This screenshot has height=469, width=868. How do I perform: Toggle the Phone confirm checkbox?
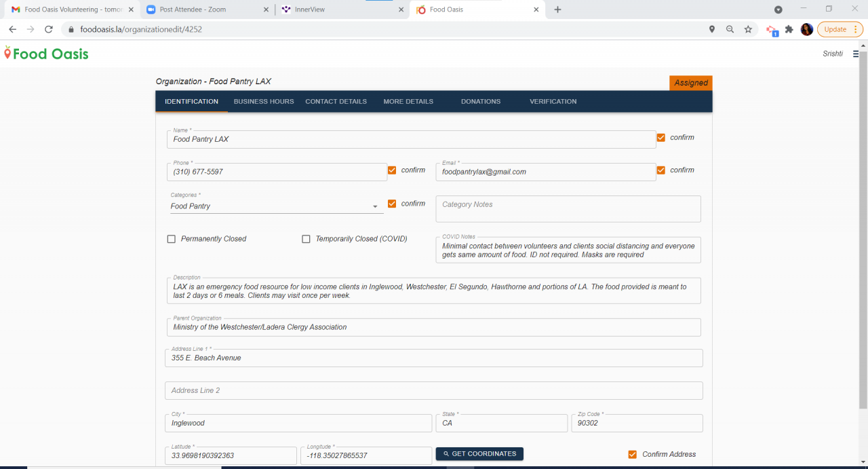pos(392,170)
